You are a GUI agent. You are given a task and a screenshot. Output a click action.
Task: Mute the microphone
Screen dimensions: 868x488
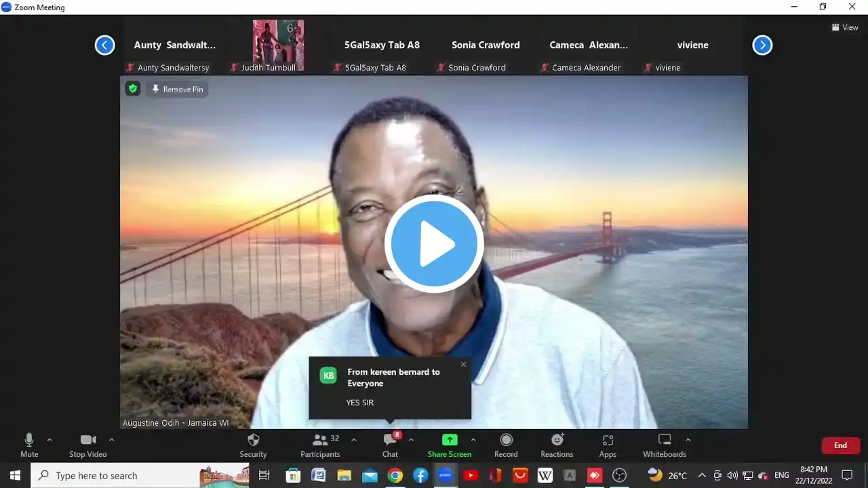click(x=29, y=441)
